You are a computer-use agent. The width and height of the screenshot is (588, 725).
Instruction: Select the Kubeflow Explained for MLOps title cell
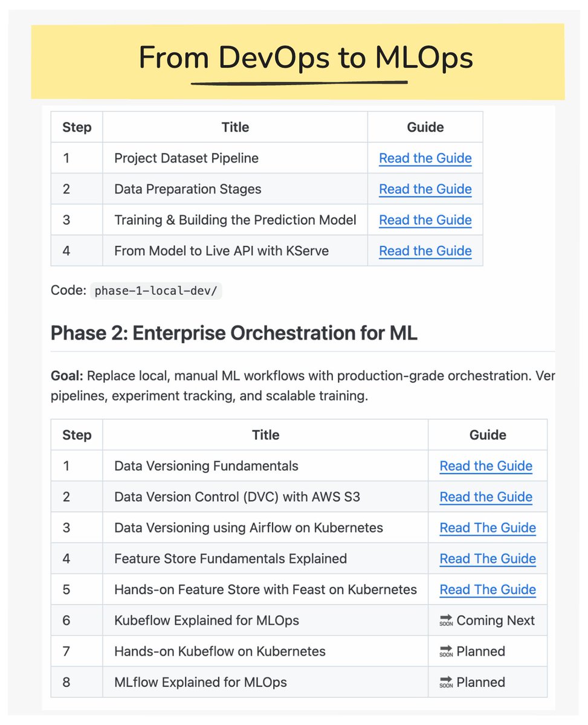265,620
